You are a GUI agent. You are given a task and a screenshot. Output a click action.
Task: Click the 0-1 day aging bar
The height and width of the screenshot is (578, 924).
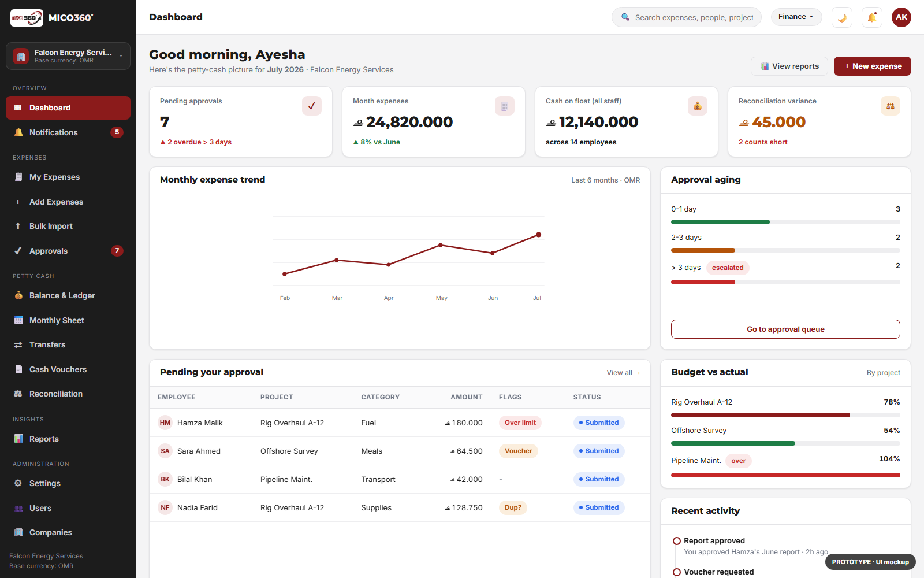785,222
